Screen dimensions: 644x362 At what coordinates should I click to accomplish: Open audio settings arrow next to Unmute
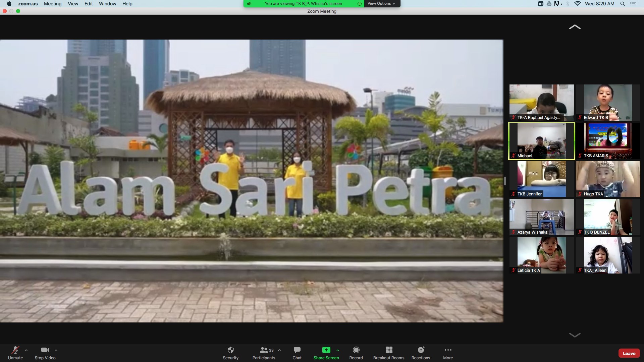26,350
